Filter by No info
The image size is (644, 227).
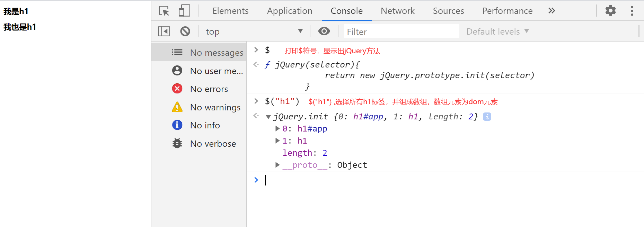click(x=199, y=125)
